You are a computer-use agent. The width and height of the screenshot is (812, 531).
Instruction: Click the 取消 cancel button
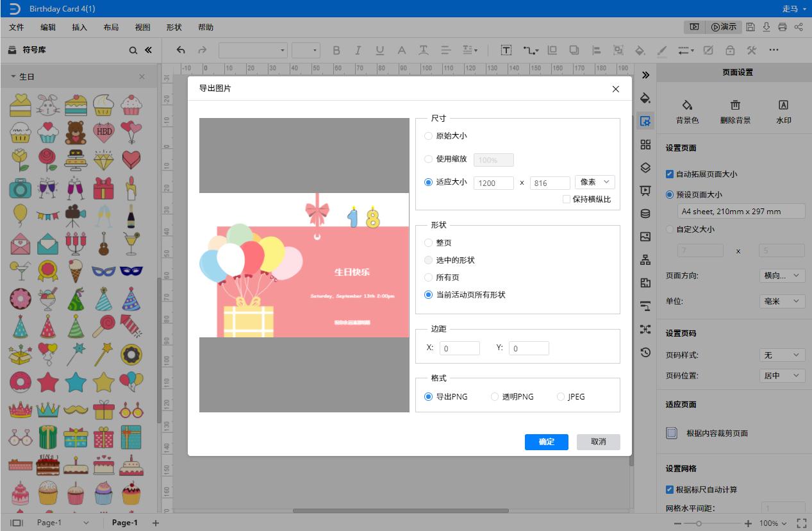(x=597, y=442)
